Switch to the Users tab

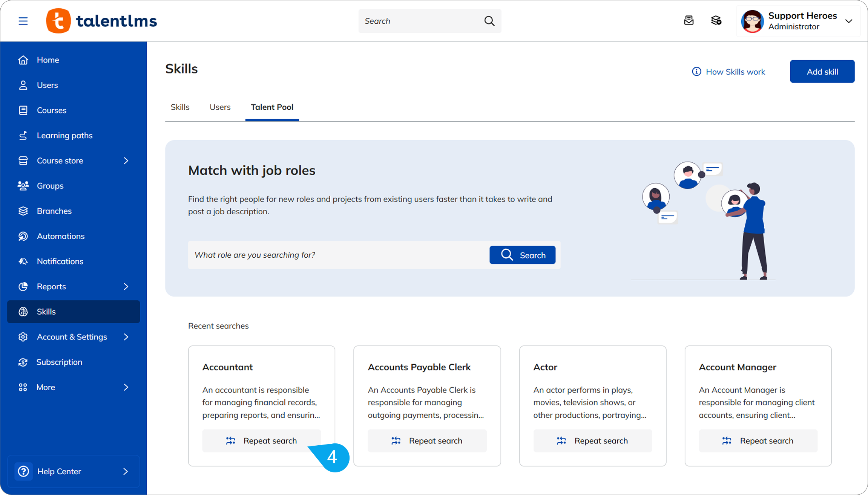pyautogui.click(x=220, y=107)
